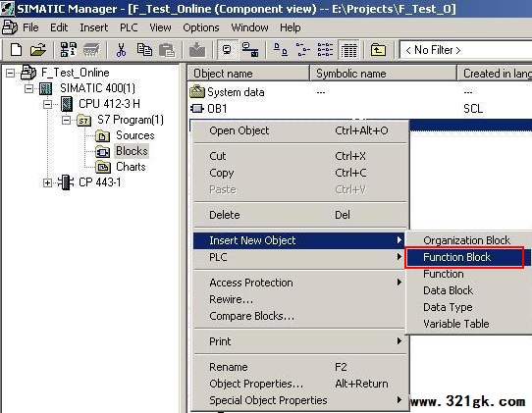Select Object Properties in context menu
This screenshot has height=413, width=532.
[256, 384]
